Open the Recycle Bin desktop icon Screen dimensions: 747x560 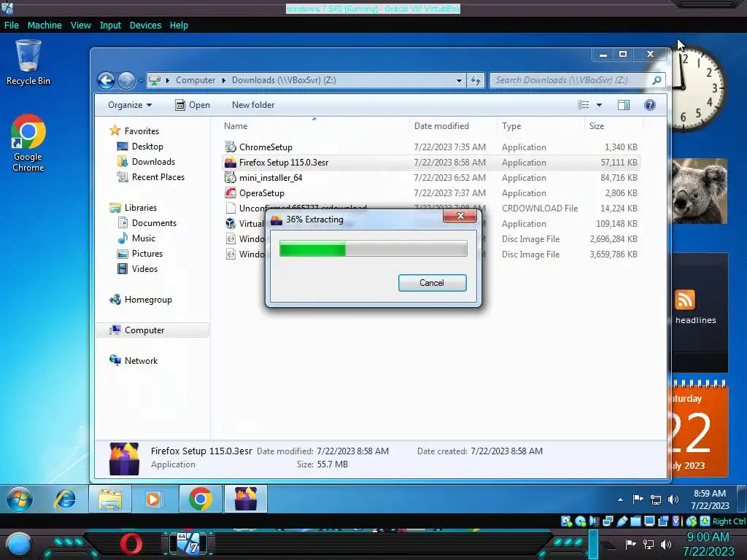[x=28, y=63]
